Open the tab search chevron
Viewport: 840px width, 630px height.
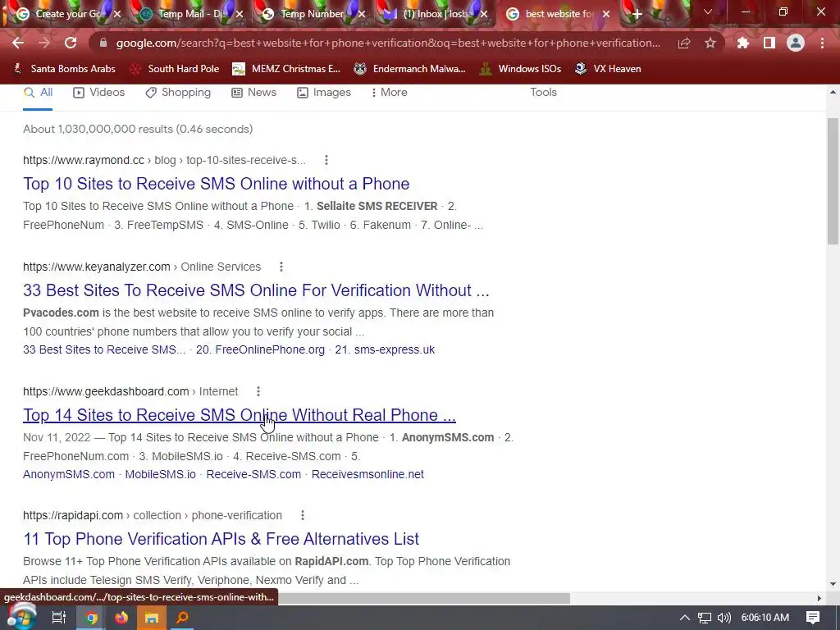(x=708, y=11)
